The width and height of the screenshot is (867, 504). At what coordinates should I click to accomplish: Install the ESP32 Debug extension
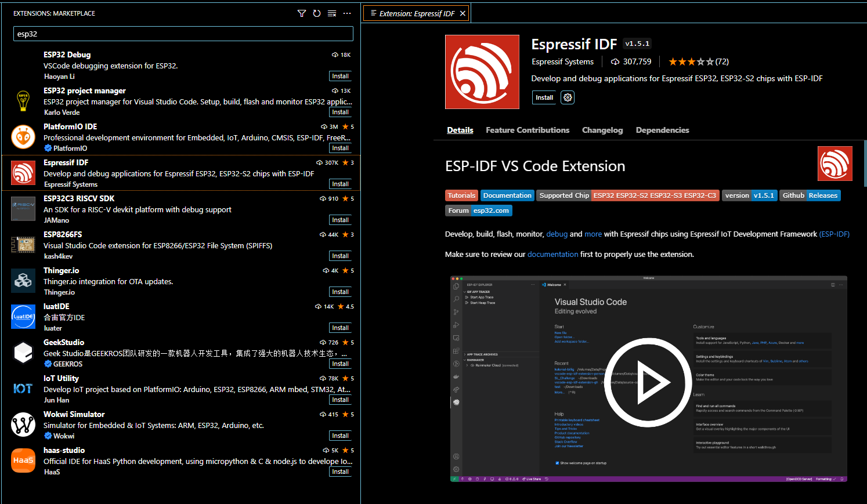[x=340, y=76]
